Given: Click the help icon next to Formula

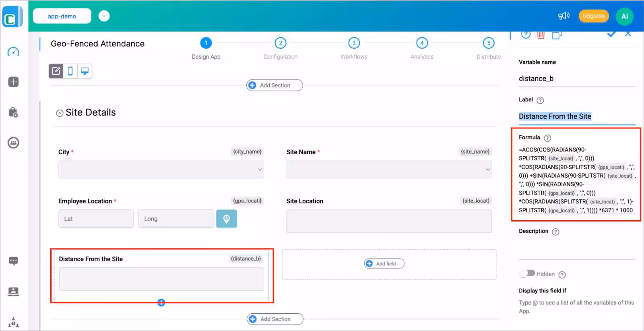Looking at the screenshot, I should pyautogui.click(x=547, y=138).
